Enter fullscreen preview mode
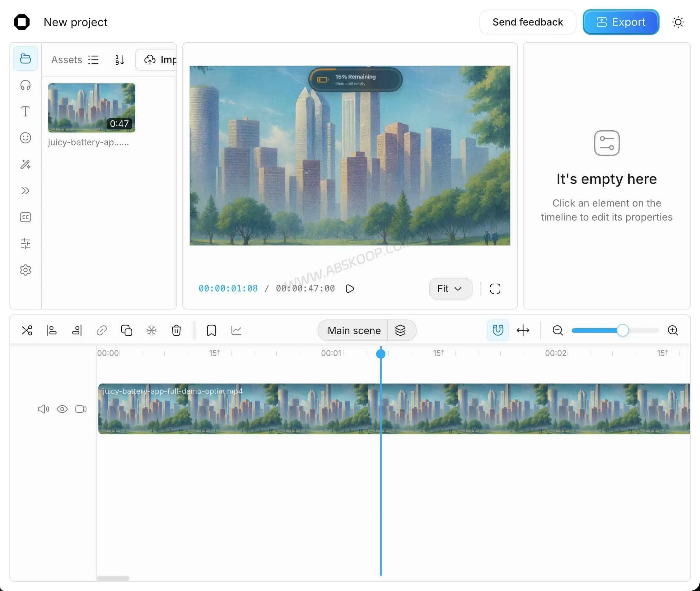Image resolution: width=700 pixels, height=591 pixels. [x=495, y=288]
